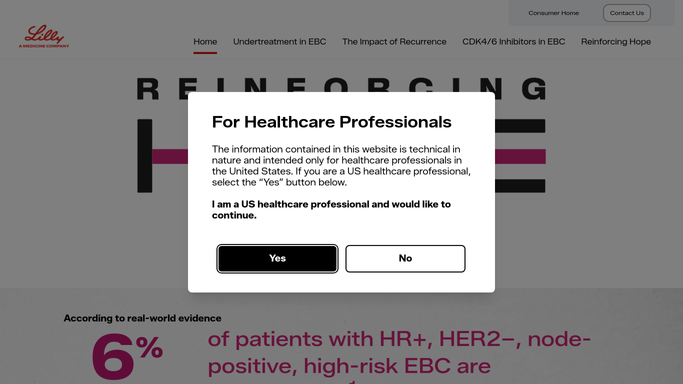This screenshot has width=683, height=384.
Task: Click the paragraph about technical website information
Action: click(341, 166)
